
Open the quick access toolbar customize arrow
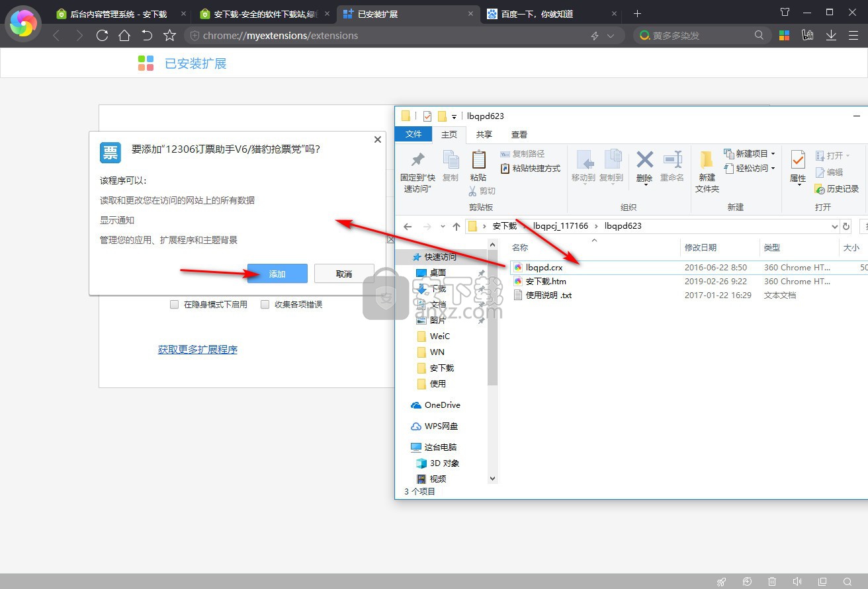pos(455,116)
